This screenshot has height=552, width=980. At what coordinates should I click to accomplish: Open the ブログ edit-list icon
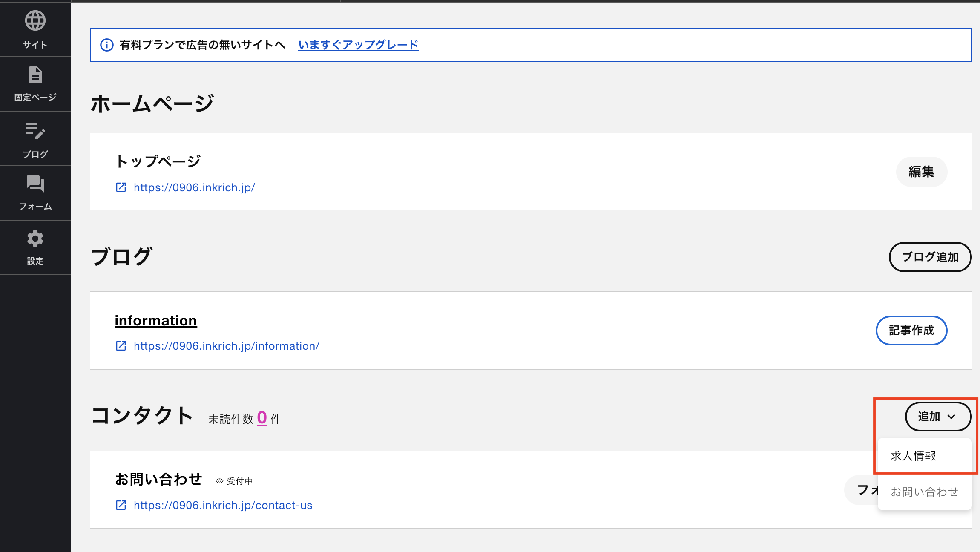tap(35, 131)
